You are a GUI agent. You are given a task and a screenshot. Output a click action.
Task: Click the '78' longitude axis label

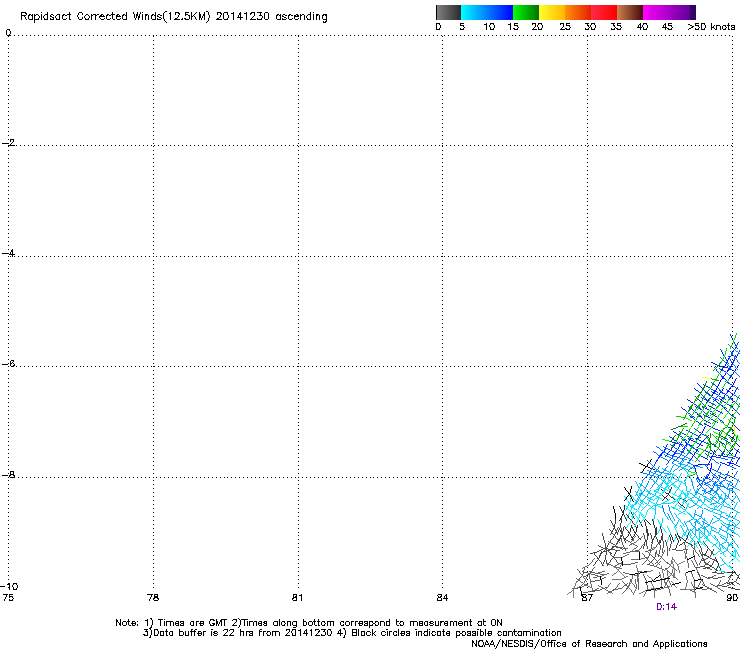pyautogui.click(x=153, y=598)
